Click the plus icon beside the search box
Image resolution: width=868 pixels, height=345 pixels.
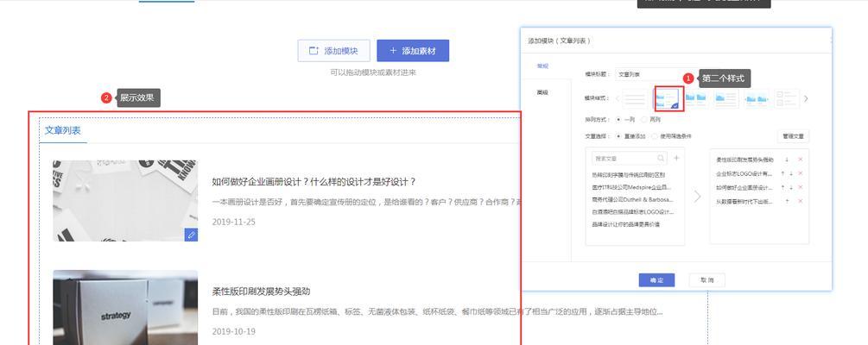tap(676, 158)
